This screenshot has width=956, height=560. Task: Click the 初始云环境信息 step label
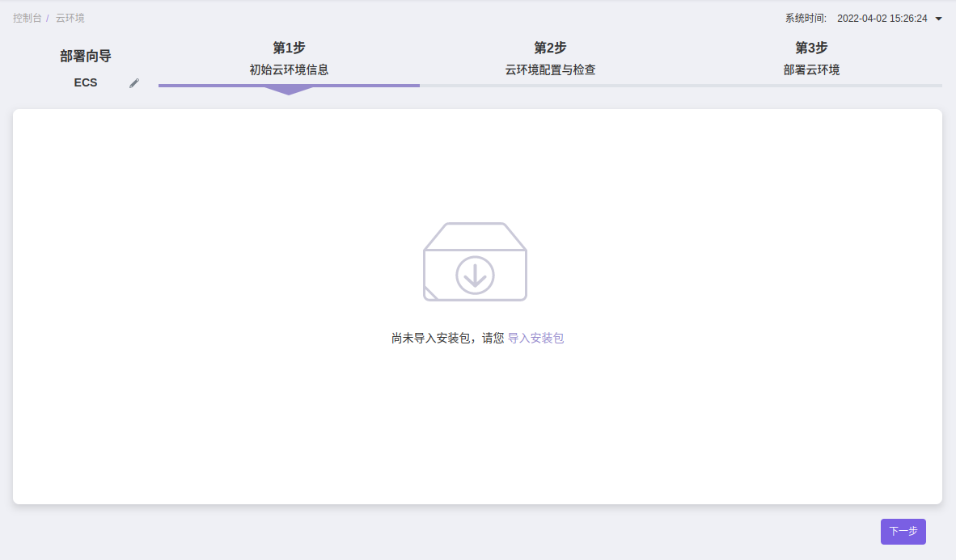pos(289,70)
